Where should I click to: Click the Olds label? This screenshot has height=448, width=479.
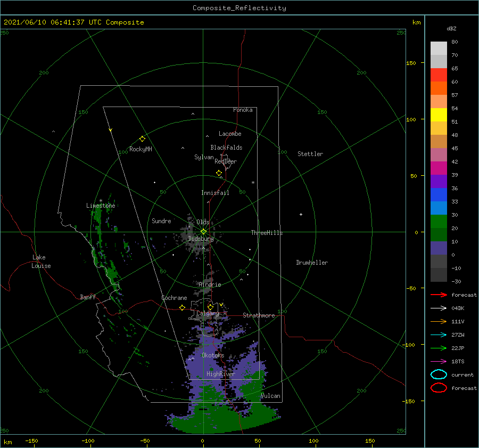click(203, 222)
